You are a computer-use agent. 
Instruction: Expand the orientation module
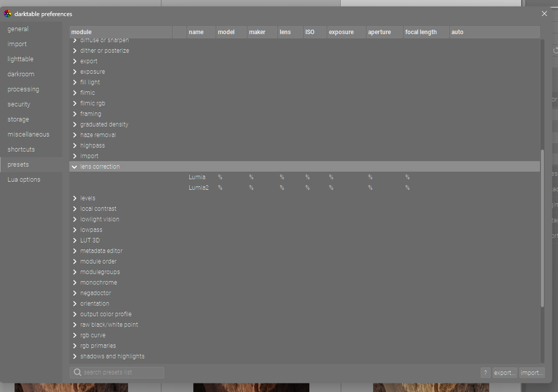(x=75, y=304)
